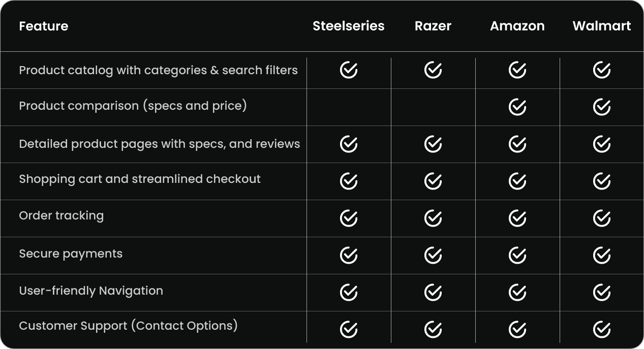
Task: Click Steelseries checkmark for Customer Support row
Action: tap(349, 329)
